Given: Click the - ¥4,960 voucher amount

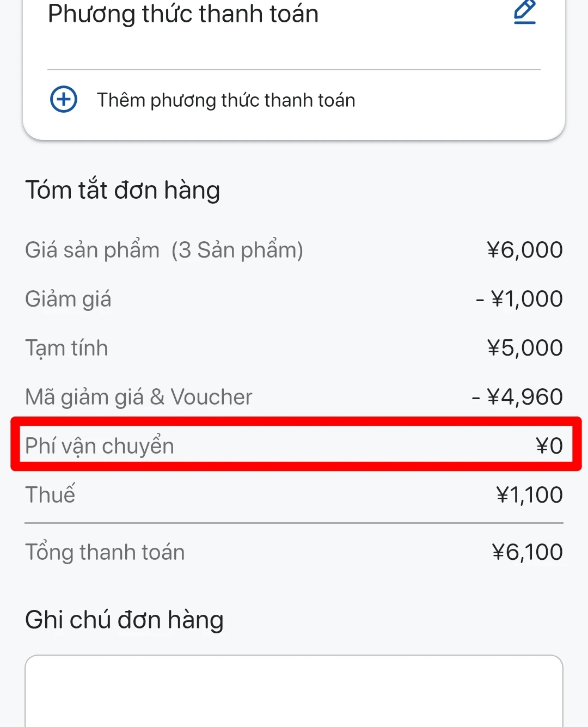Looking at the screenshot, I should click(517, 397).
